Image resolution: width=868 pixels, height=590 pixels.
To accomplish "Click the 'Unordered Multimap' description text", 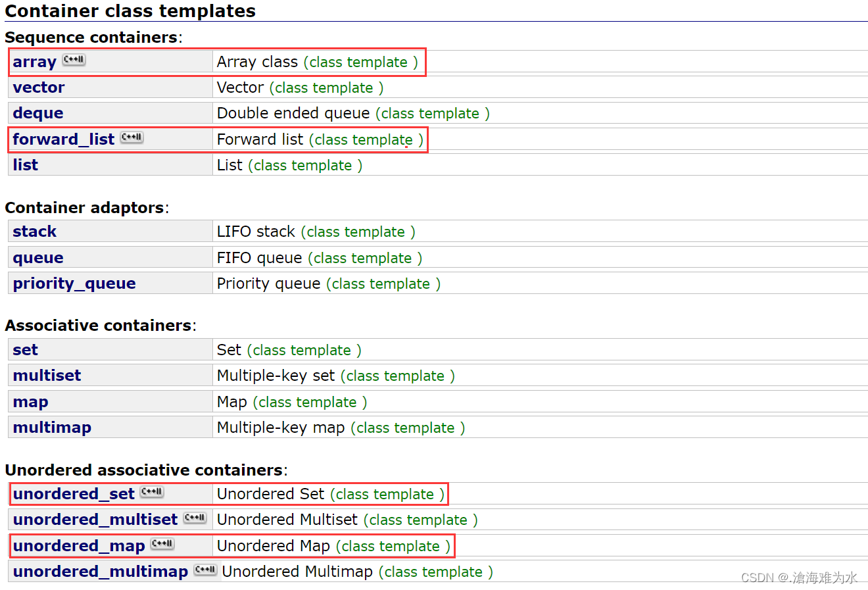I will [297, 572].
